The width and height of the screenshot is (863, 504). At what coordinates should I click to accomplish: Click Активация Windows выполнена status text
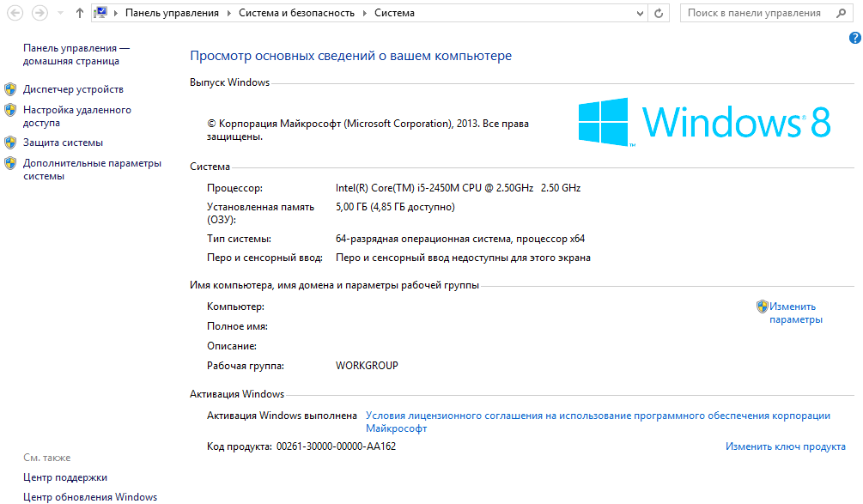tap(282, 416)
